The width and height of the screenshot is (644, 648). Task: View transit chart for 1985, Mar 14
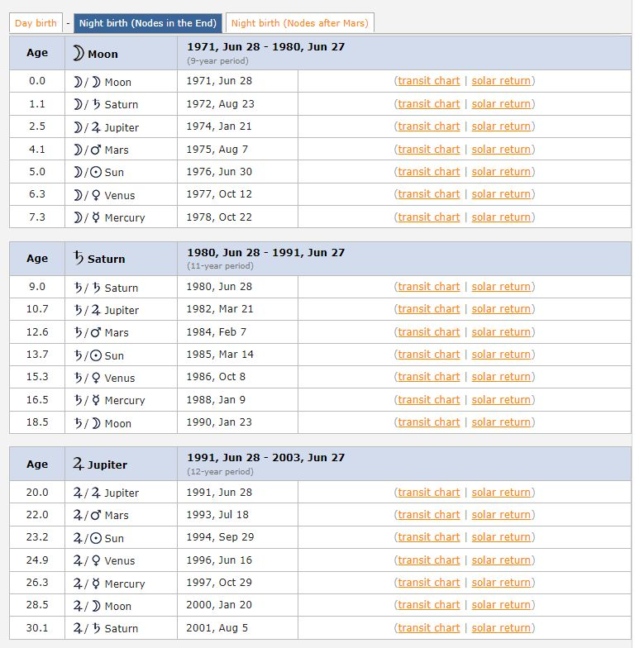tap(428, 355)
